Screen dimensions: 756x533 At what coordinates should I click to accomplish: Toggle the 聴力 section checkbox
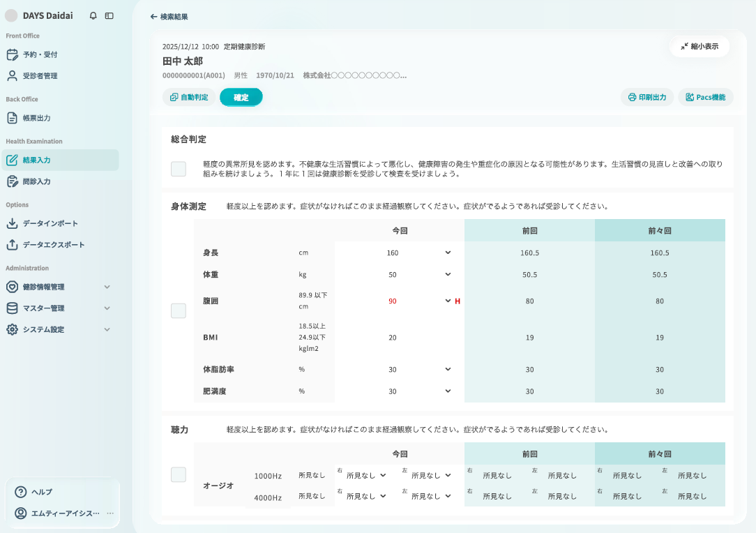179,474
